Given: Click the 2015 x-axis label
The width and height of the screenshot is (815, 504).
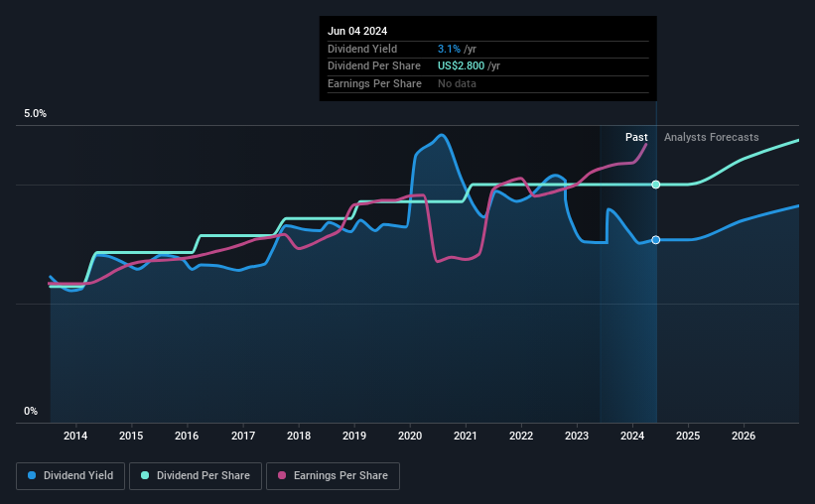Looking at the screenshot, I should 131,436.
